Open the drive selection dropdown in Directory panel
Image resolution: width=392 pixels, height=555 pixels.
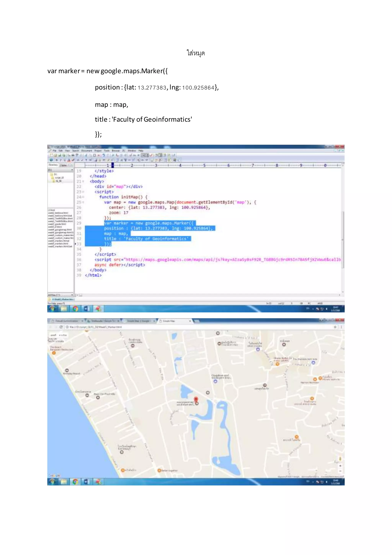(x=72, y=170)
